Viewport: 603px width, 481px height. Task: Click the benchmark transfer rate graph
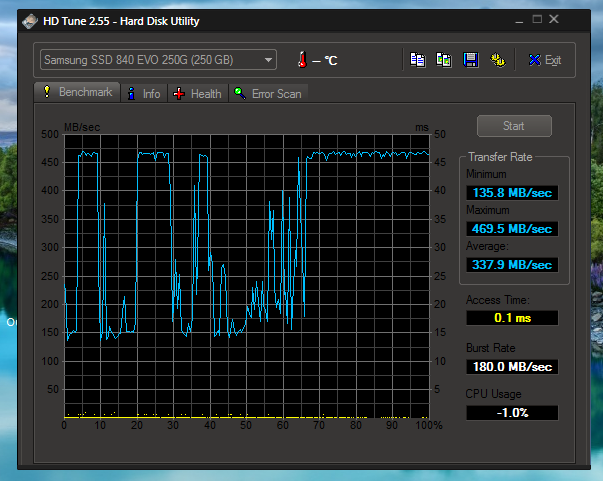(247, 276)
